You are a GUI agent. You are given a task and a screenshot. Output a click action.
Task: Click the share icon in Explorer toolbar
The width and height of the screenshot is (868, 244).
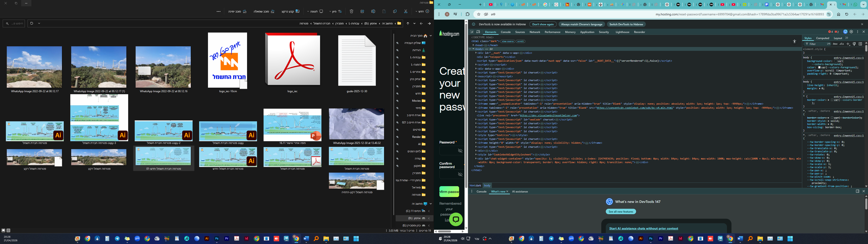tap(362, 12)
